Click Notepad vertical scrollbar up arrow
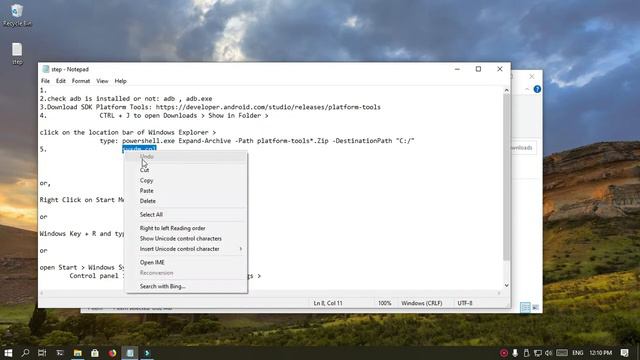The width and height of the screenshot is (640, 360). (x=506, y=90)
